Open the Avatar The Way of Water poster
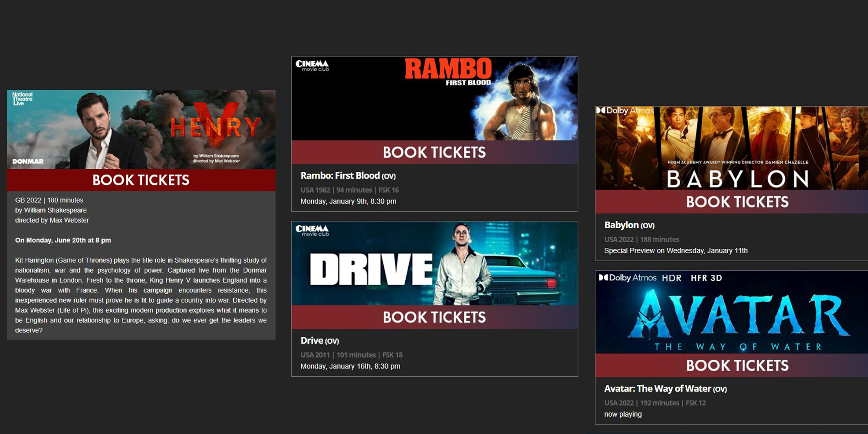Image resolution: width=868 pixels, height=434 pixels. click(732, 312)
